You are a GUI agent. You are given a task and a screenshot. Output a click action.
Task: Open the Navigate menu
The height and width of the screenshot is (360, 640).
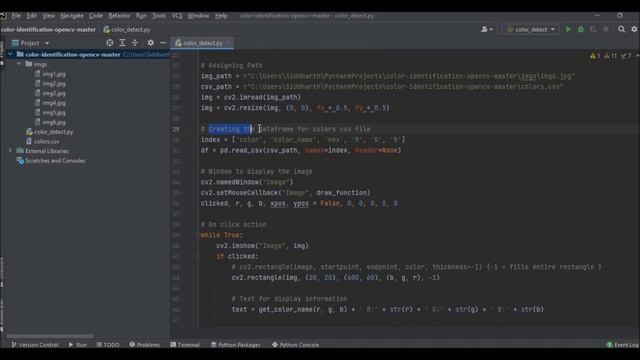point(72,16)
